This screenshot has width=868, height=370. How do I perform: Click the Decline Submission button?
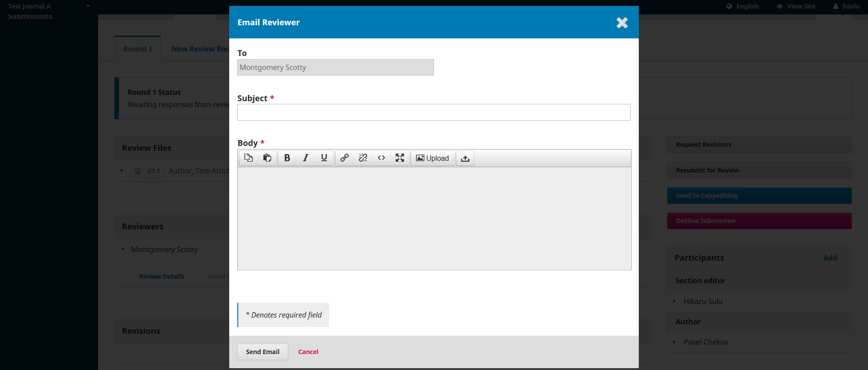pos(759,221)
